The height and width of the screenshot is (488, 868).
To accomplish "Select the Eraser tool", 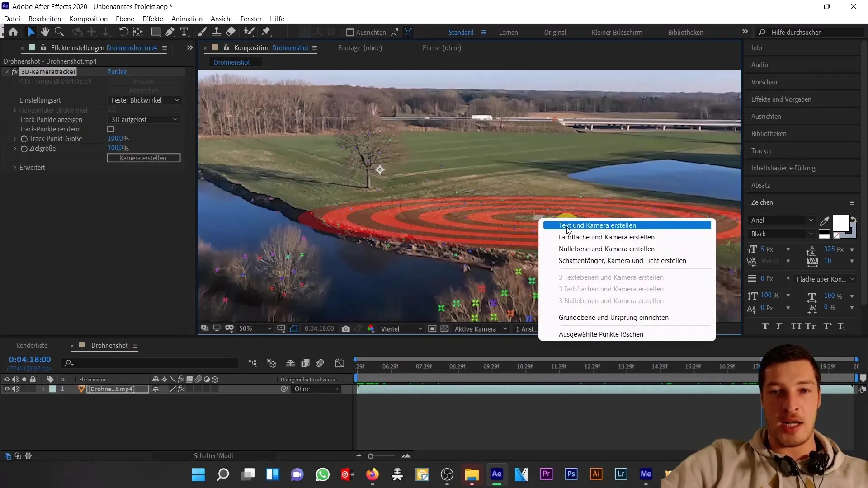I will tap(231, 32).
